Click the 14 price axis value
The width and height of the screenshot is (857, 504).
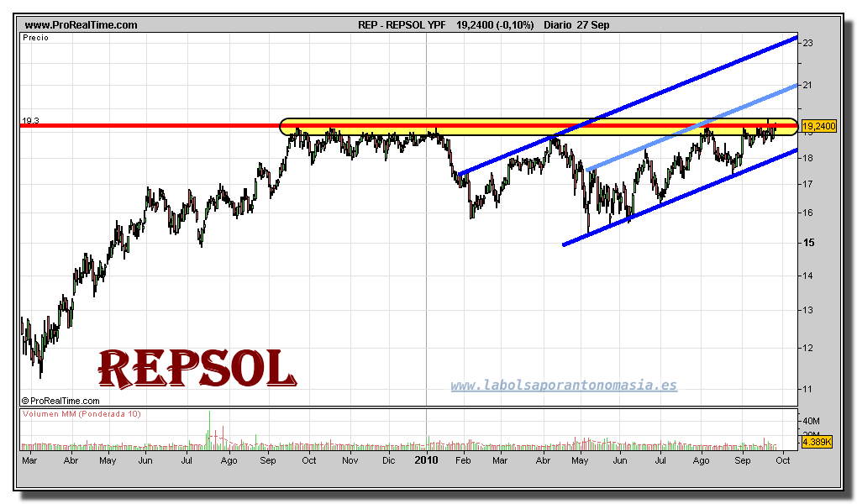pyautogui.click(x=807, y=276)
